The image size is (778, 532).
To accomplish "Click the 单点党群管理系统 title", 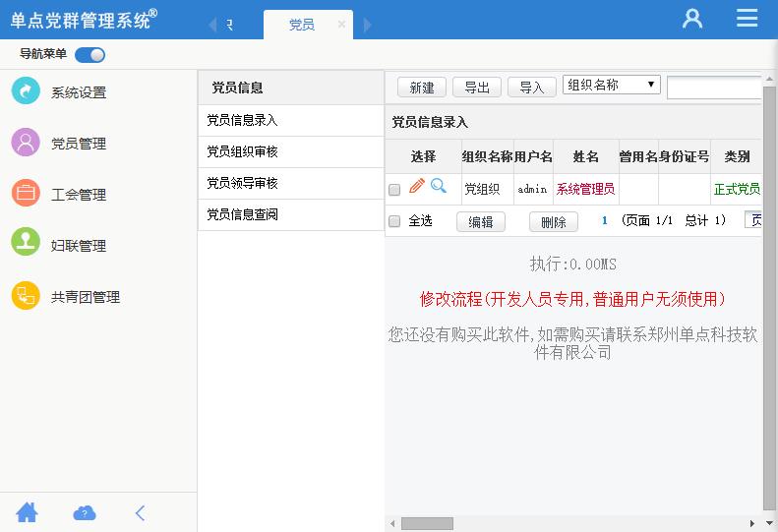I will click(x=84, y=20).
